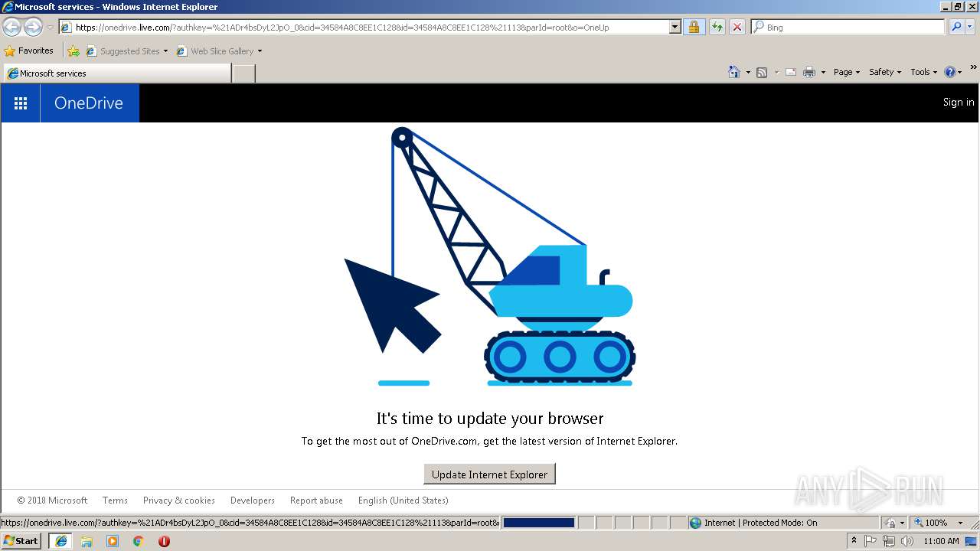Show hidden system tray icons
980x551 pixels.
coord(854,541)
